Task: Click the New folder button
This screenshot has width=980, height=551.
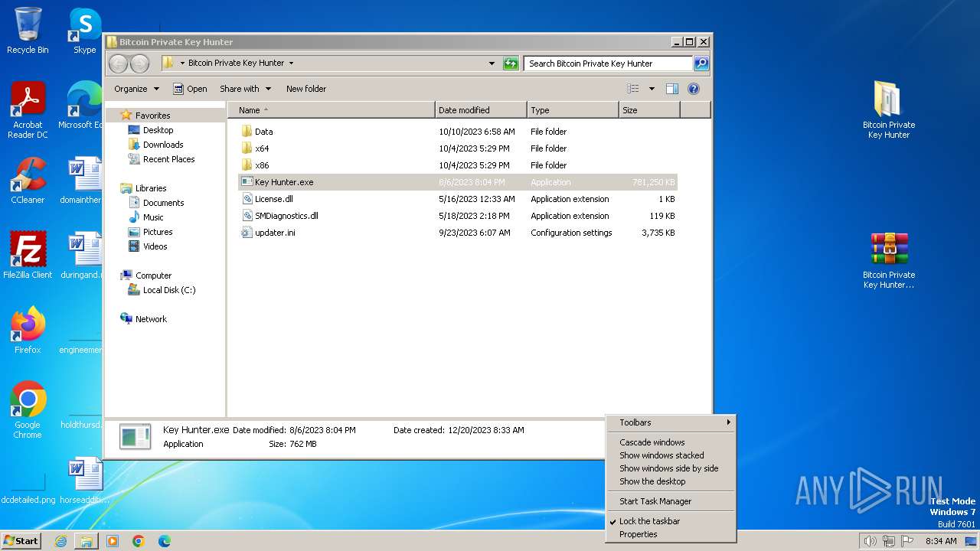Action: 306,89
